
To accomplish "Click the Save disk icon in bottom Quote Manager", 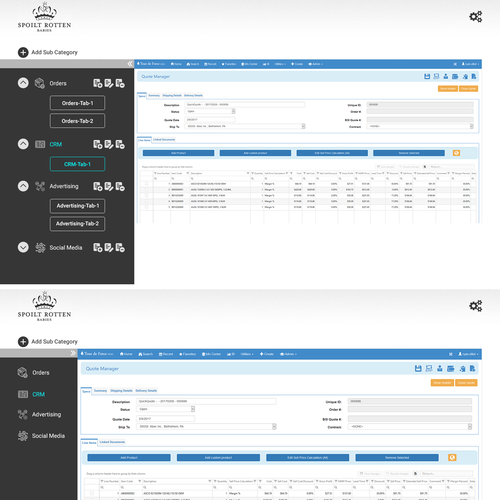I will (x=418, y=368).
